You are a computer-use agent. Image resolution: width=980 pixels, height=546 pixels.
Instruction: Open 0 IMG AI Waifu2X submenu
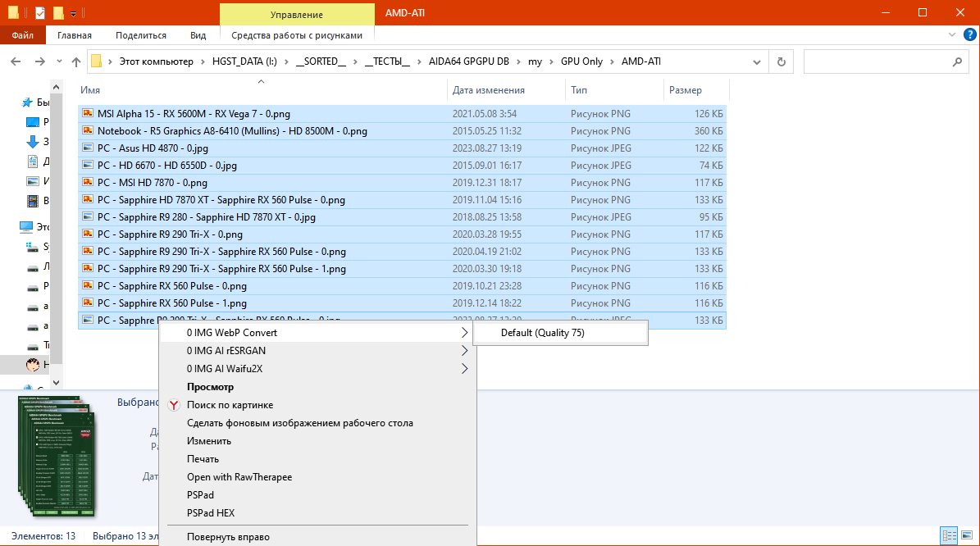click(x=317, y=369)
